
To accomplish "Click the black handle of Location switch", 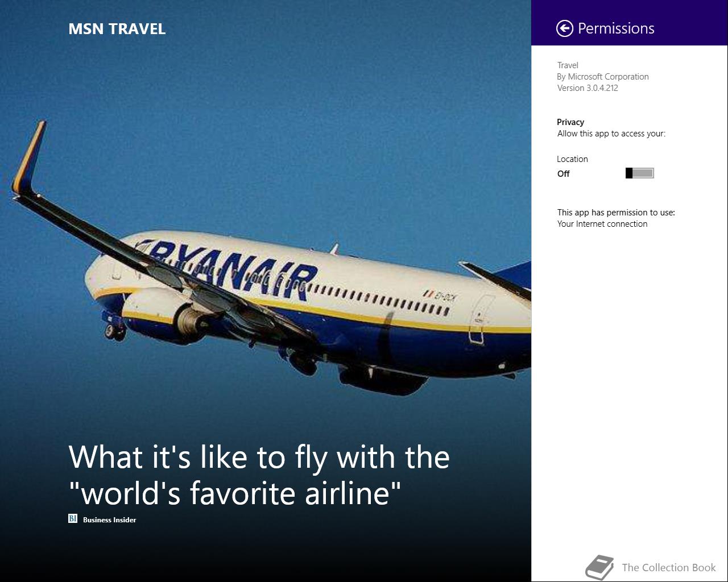I will point(629,173).
